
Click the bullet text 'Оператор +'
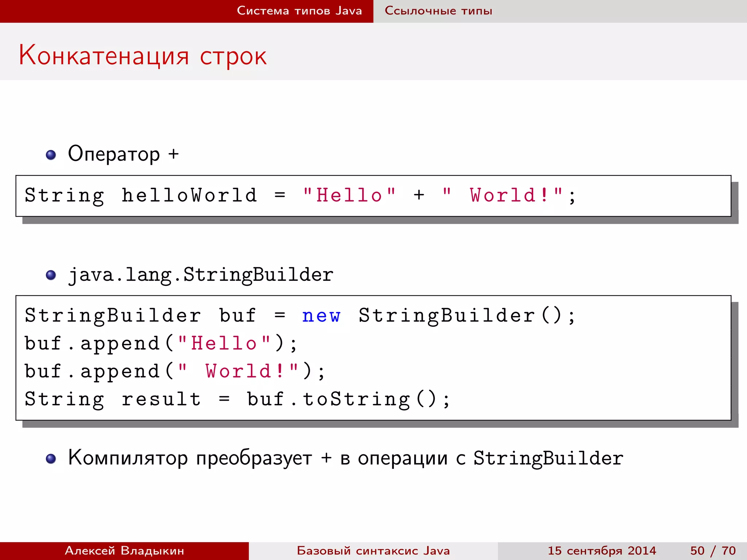click(123, 153)
